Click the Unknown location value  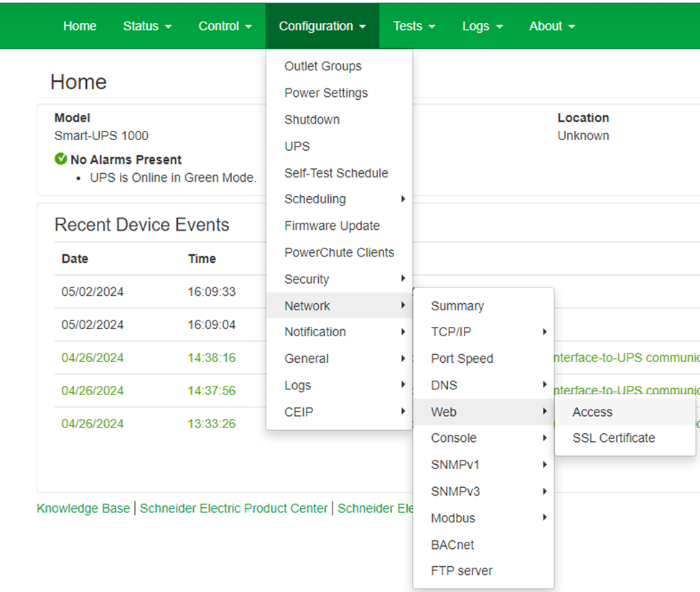tap(583, 136)
